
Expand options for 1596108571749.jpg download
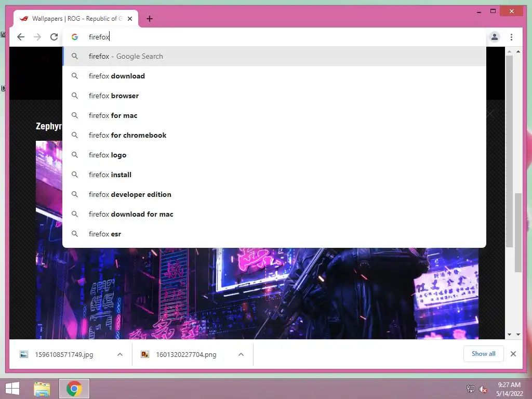click(120, 354)
